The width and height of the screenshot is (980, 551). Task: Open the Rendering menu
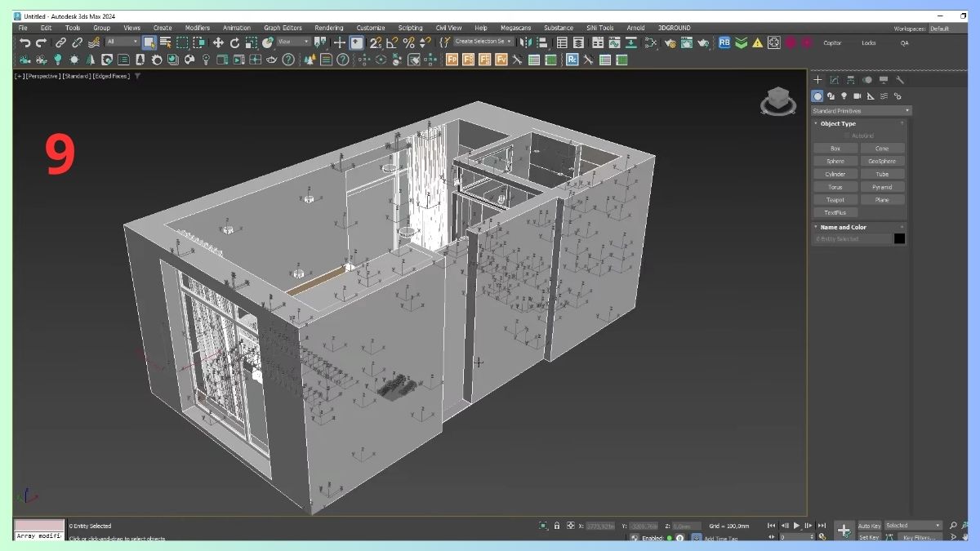[x=329, y=27]
